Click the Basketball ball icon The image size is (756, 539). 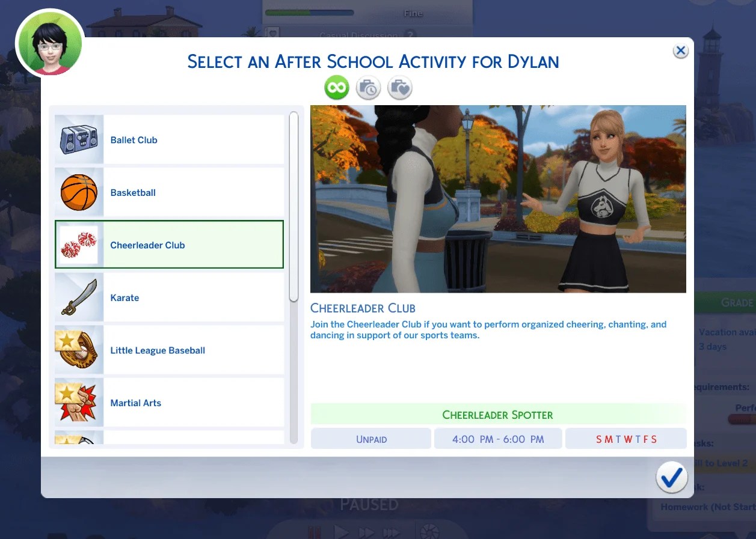coord(78,192)
